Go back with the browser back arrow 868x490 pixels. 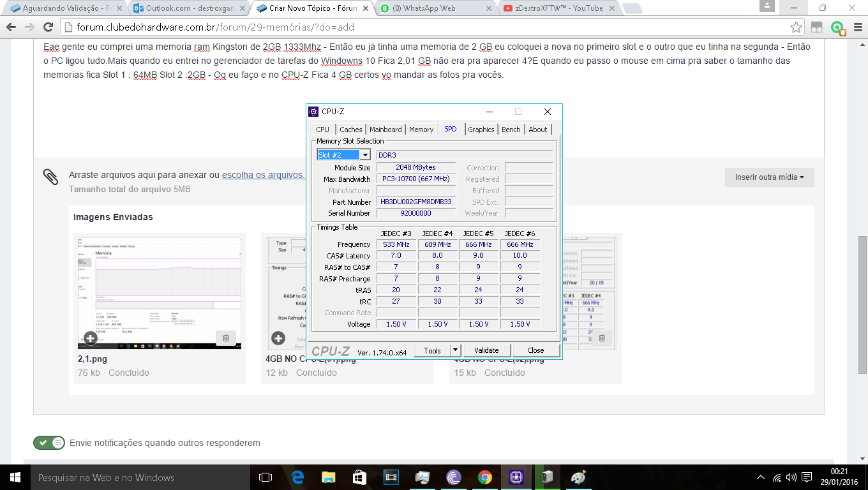click(11, 27)
